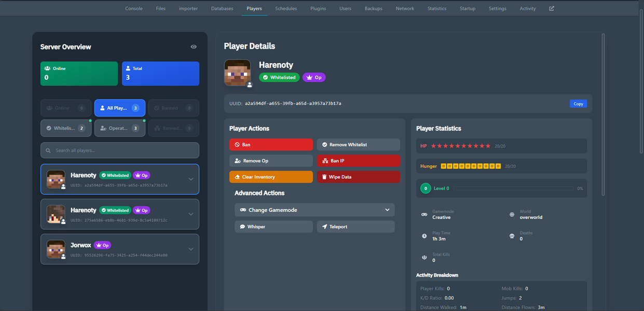644x311 pixels.
Task: Click the Remove Whitelist shield action
Action: 358,144
